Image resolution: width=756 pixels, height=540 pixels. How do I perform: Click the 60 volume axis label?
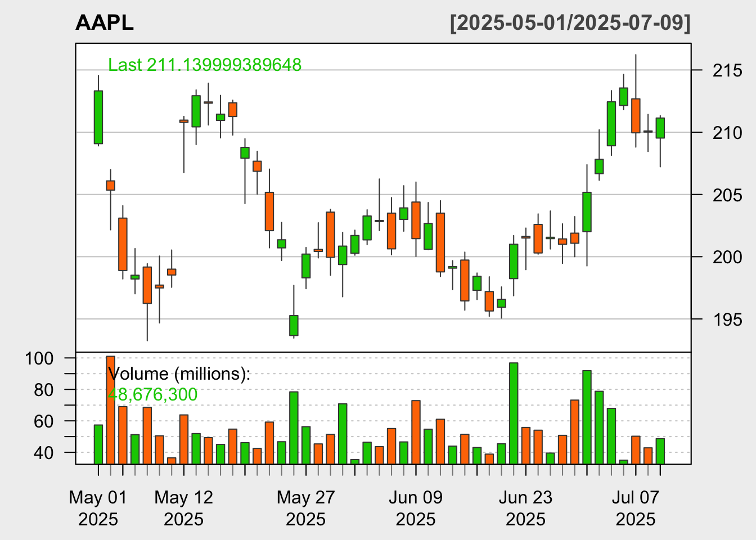click(x=44, y=421)
